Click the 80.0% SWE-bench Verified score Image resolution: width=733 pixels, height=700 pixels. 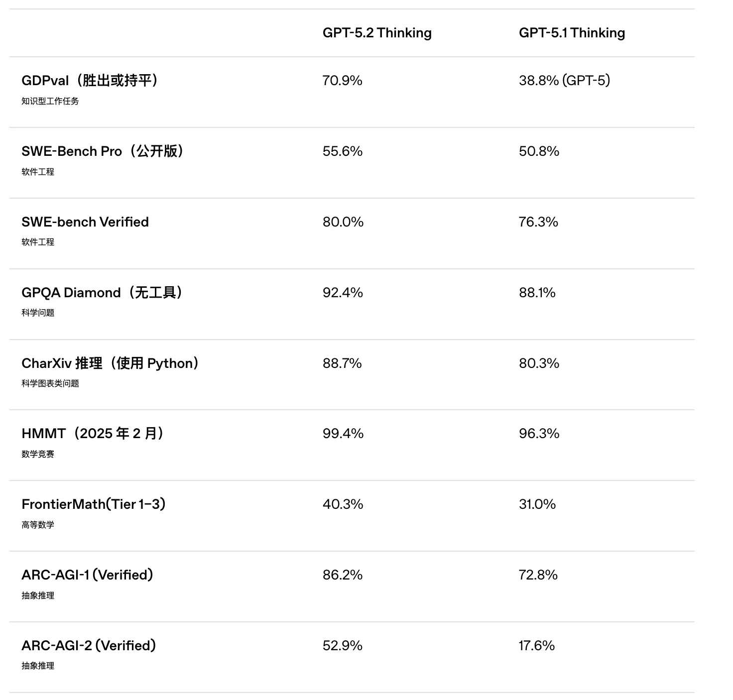point(343,222)
